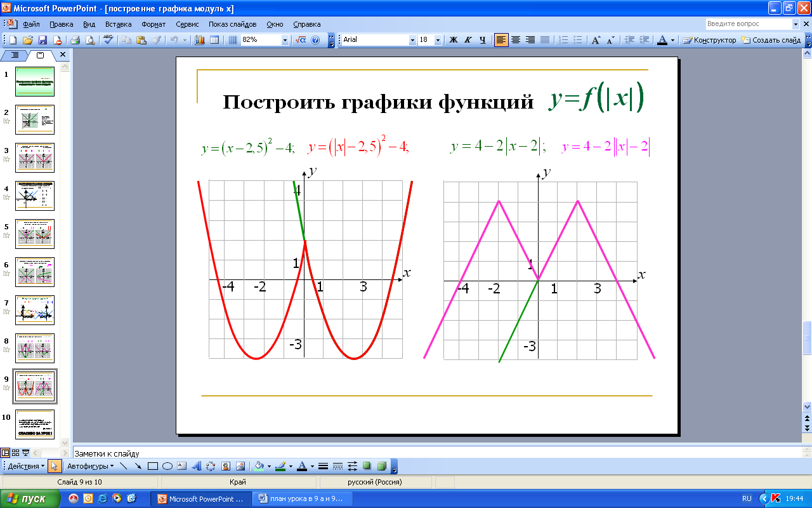Click the fill color paint bucket
The image size is (812, 508).
pos(259,466)
